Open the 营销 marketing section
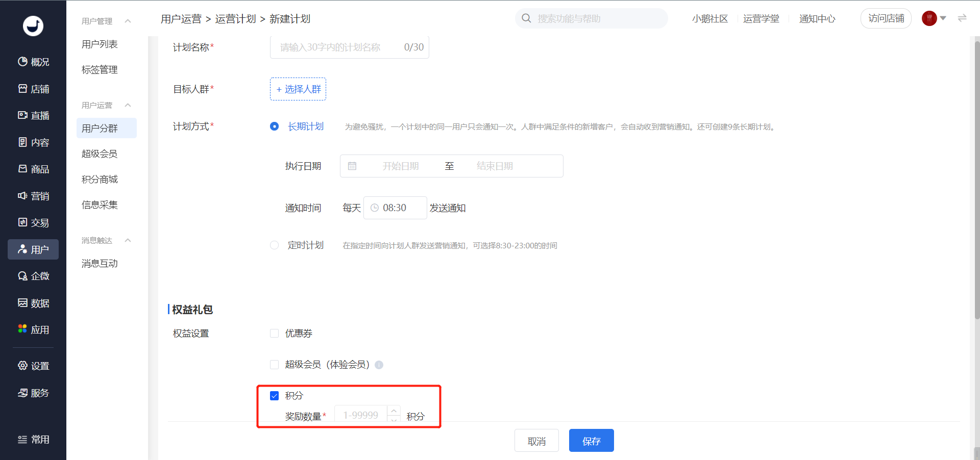 coord(33,196)
